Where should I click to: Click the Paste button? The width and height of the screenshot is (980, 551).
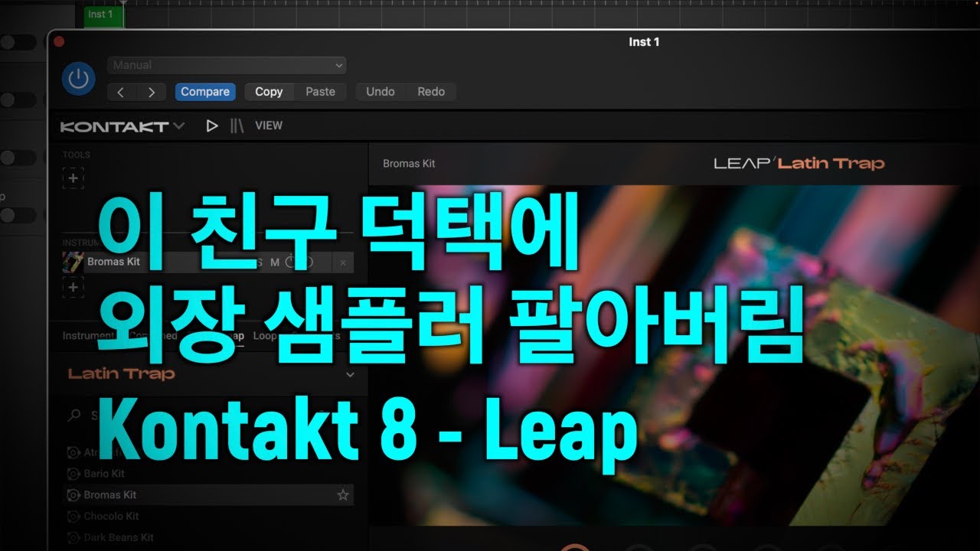click(320, 92)
